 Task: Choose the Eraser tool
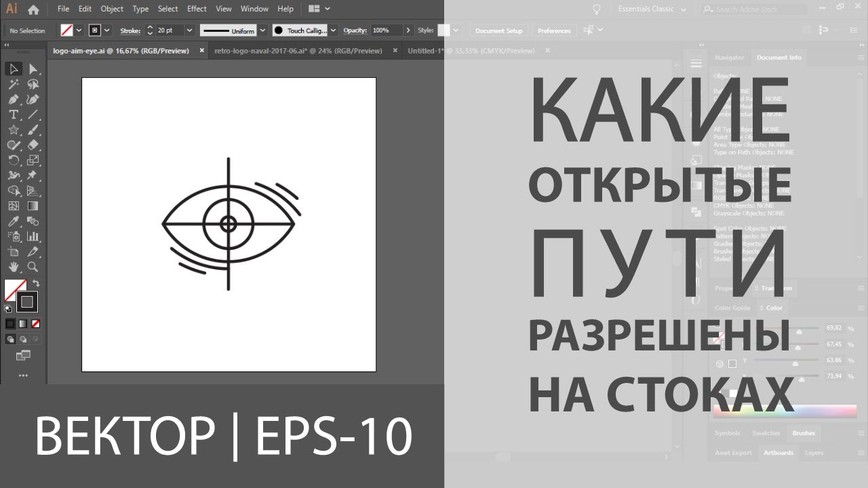33,145
